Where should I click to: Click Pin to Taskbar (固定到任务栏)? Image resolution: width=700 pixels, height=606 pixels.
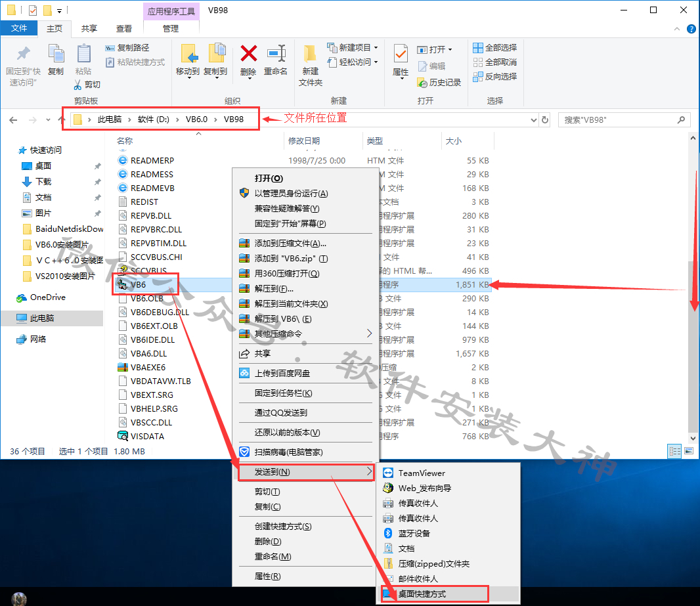[x=305, y=393]
